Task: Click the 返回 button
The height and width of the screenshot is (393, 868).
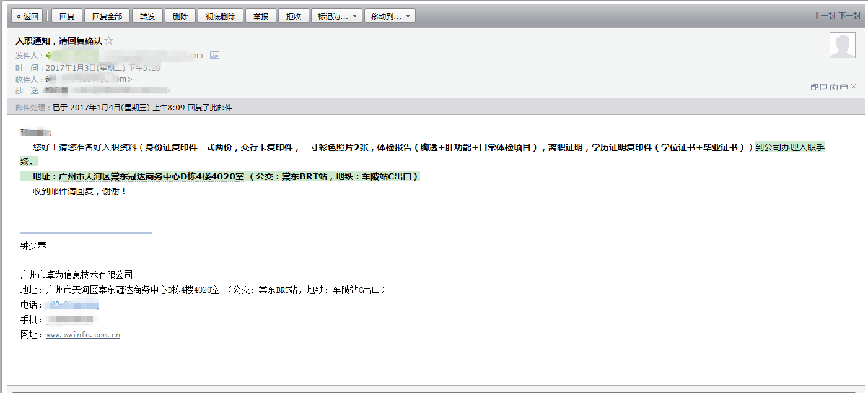Action: click(x=28, y=16)
